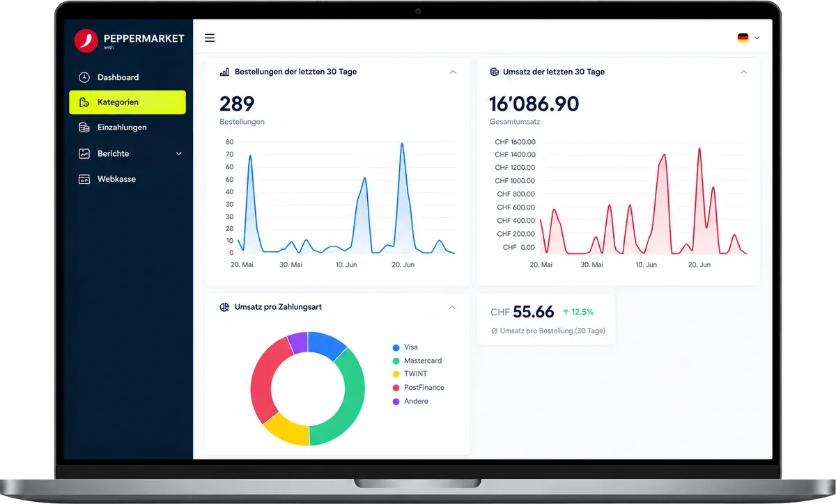Click the Andere purple legend dot

click(x=396, y=402)
